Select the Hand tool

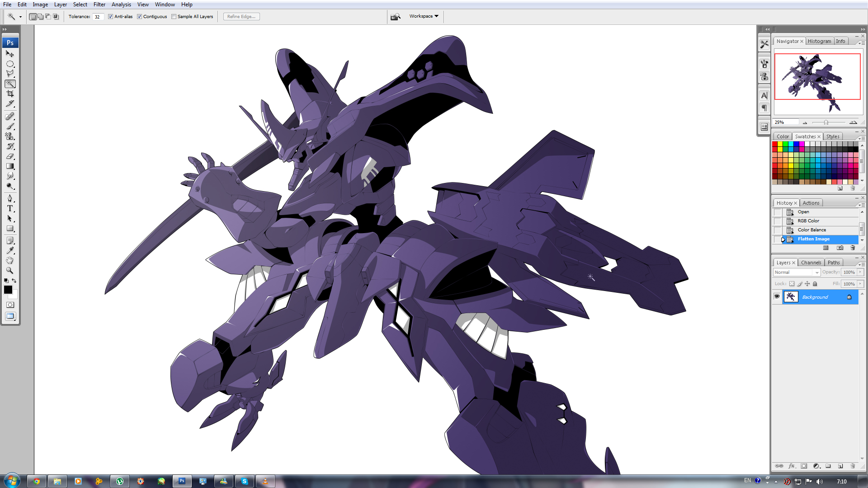pos(9,260)
